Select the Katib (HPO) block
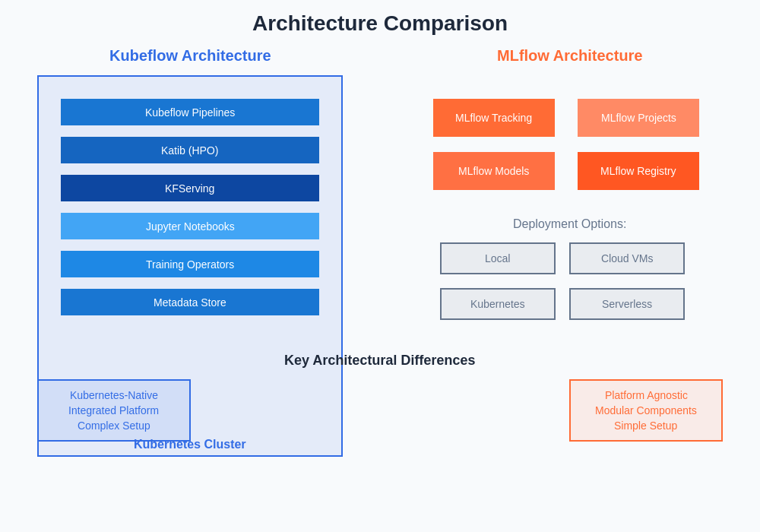 [190, 150]
